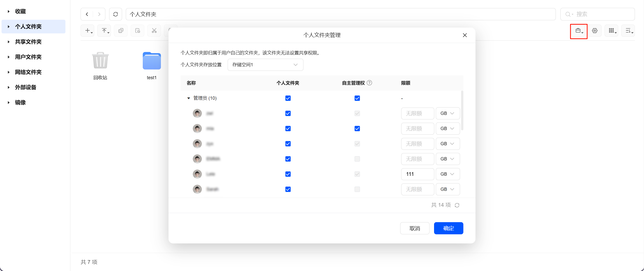Uncheck 自主管理权 checkbox for 管理员 group
This screenshot has height=271, width=644.
click(357, 98)
